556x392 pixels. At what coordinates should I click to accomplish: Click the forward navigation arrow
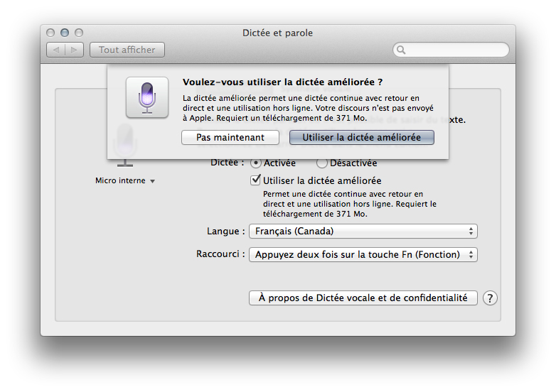74,50
